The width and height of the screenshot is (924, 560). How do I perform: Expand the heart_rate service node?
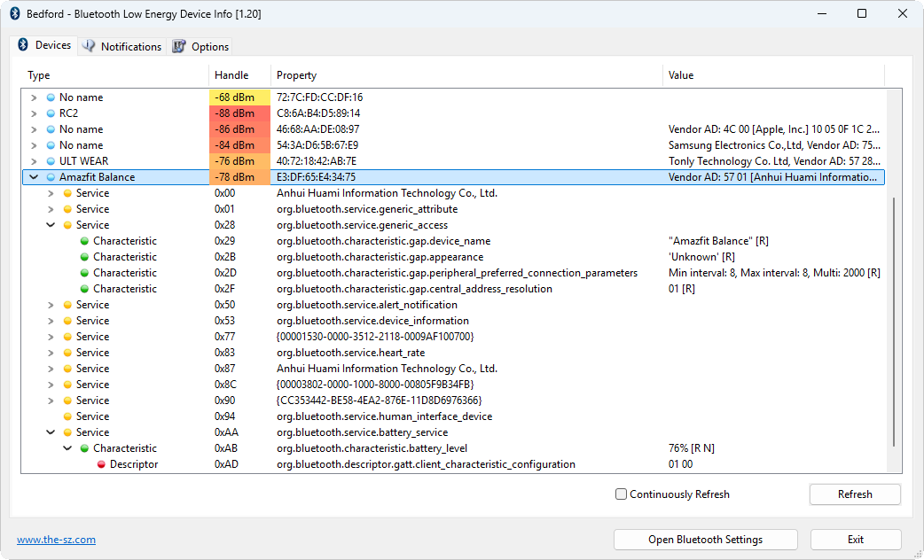(x=51, y=353)
